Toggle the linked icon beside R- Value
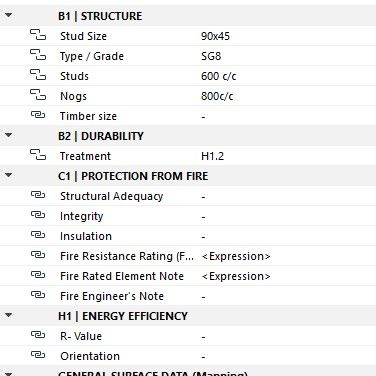The image size is (376, 376). click(38, 335)
